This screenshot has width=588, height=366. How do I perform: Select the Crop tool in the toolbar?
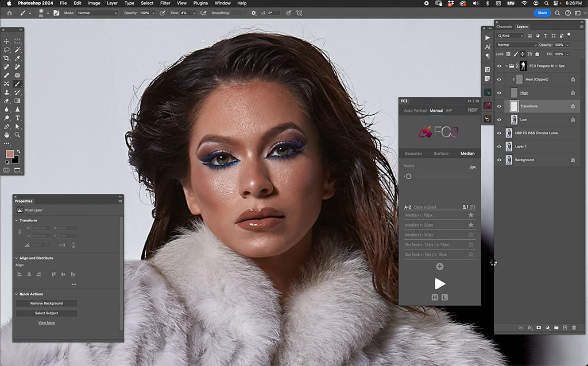(x=7, y=58)
